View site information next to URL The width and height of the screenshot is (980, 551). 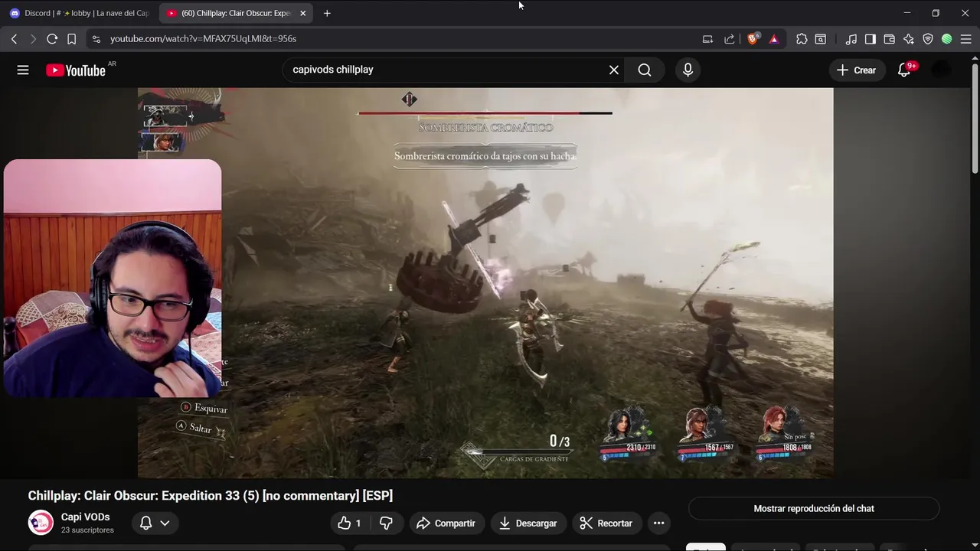[x=95, y=39]
